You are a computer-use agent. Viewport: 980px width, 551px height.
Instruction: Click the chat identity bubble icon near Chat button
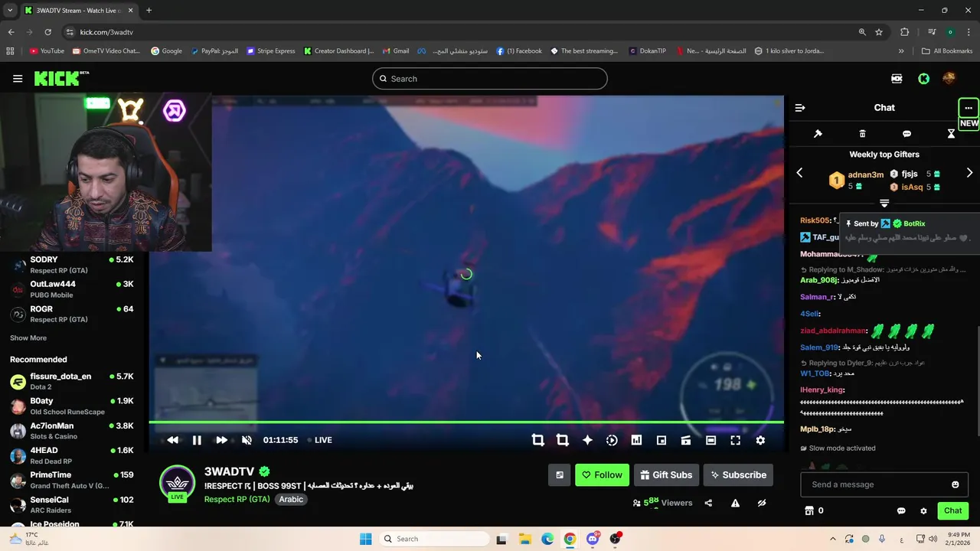coord(901,511)
